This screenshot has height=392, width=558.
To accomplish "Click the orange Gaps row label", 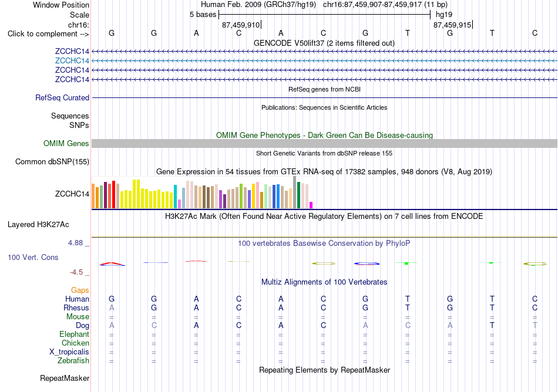I will point(80,290).
